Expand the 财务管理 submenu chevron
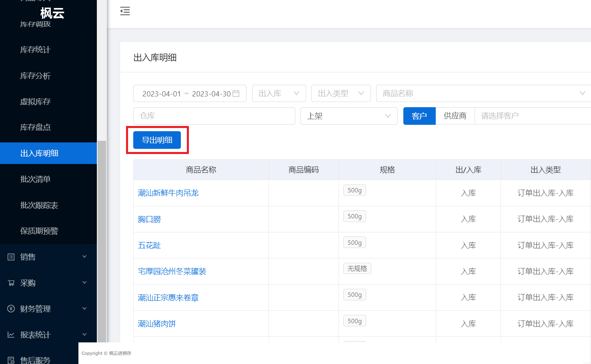The image size is (591, 364). pos(84,308)
